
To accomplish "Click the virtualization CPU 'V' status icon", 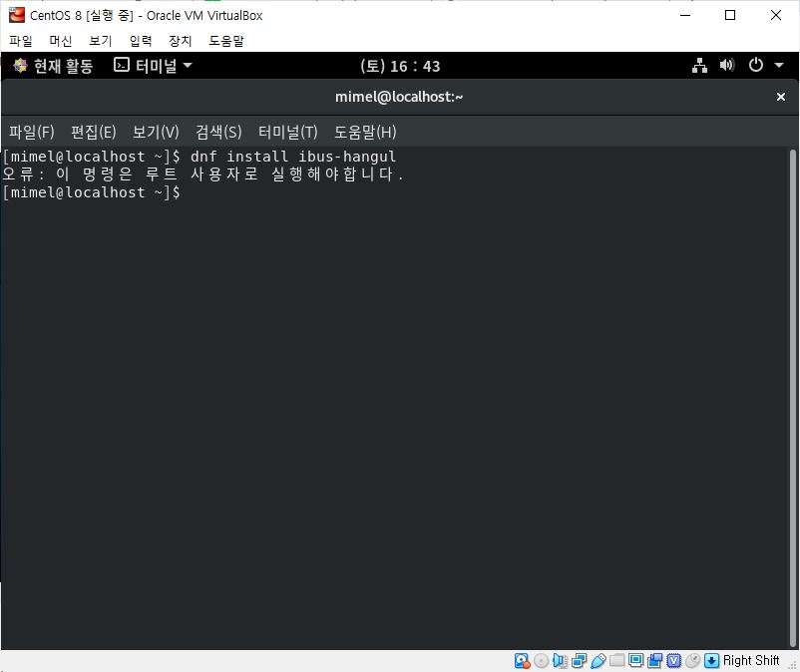I will [x=673, y=661].
